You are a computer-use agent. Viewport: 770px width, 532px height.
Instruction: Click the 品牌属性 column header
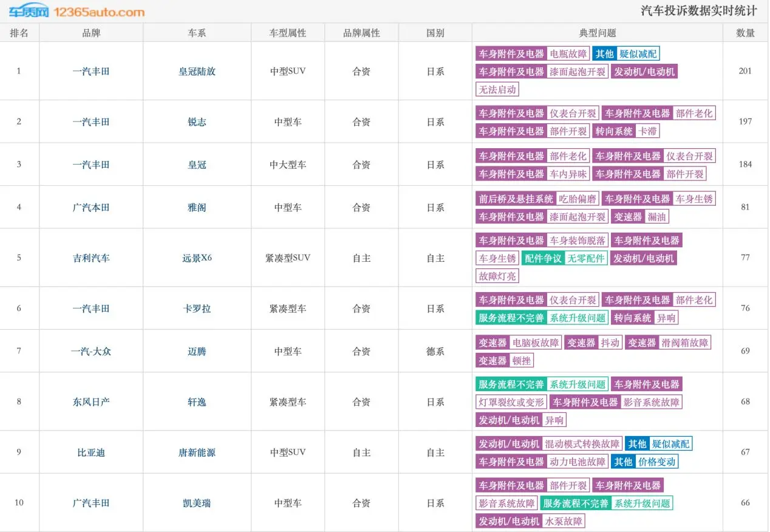[361, 33]
